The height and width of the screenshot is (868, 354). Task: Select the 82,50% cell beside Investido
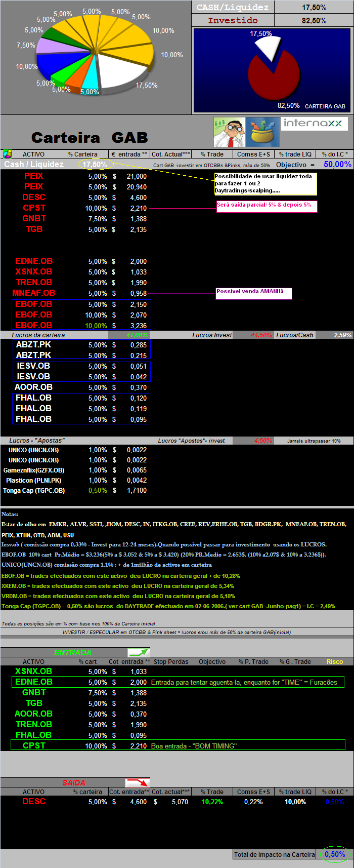tap(314, 20)
